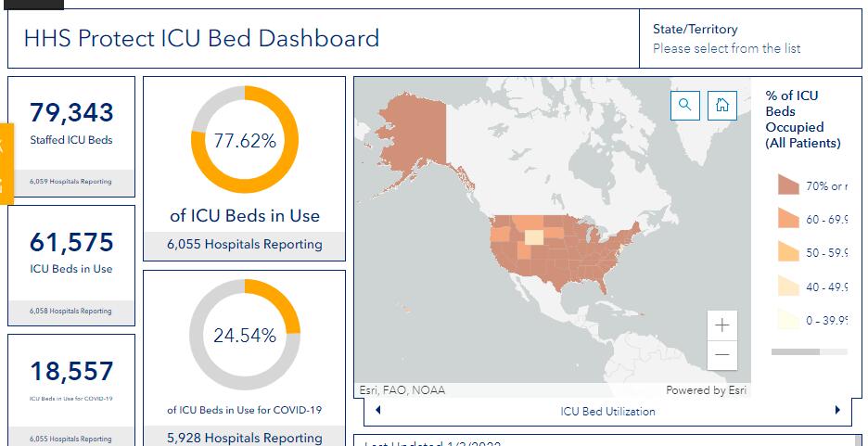Click the 60 - 69.9% legend swatch
Screen dimensions: 868x446
tap(787, 219)
